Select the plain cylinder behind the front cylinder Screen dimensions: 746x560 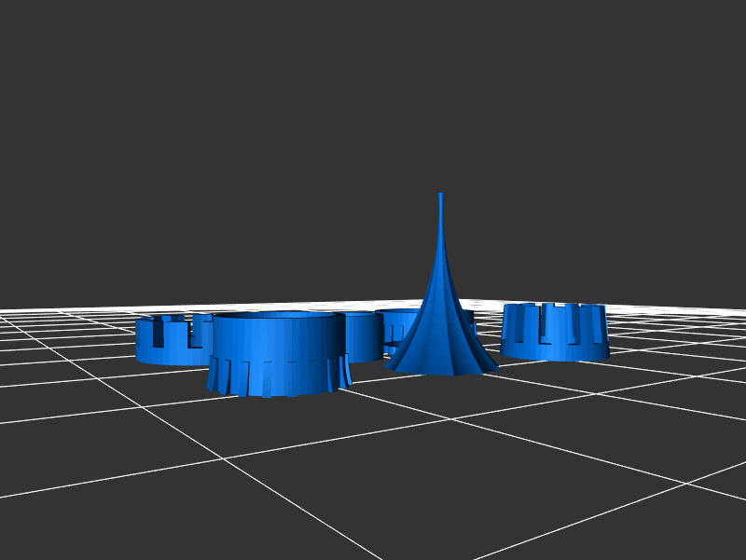[362, 337]
